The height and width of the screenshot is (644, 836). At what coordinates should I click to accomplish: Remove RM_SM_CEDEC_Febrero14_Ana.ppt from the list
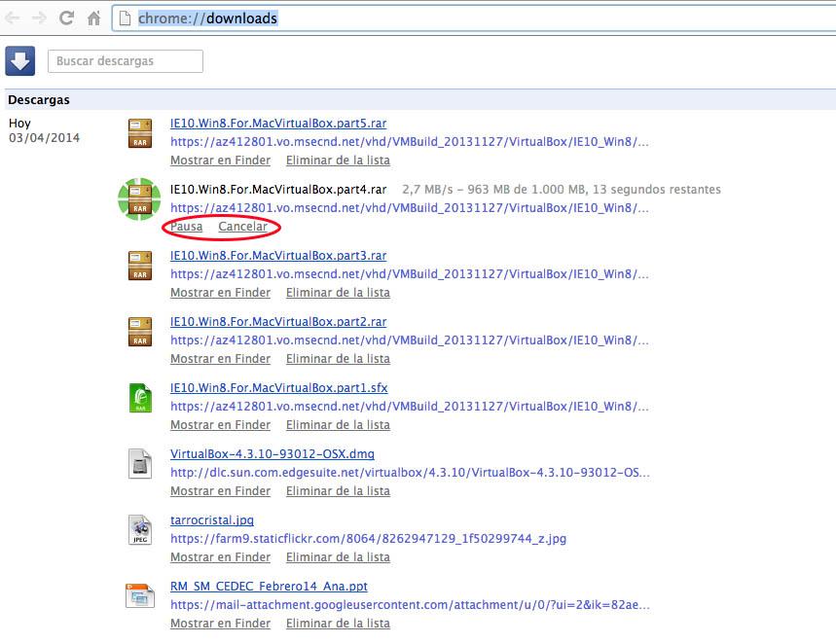pyautogui.click(x=338, y=624)
